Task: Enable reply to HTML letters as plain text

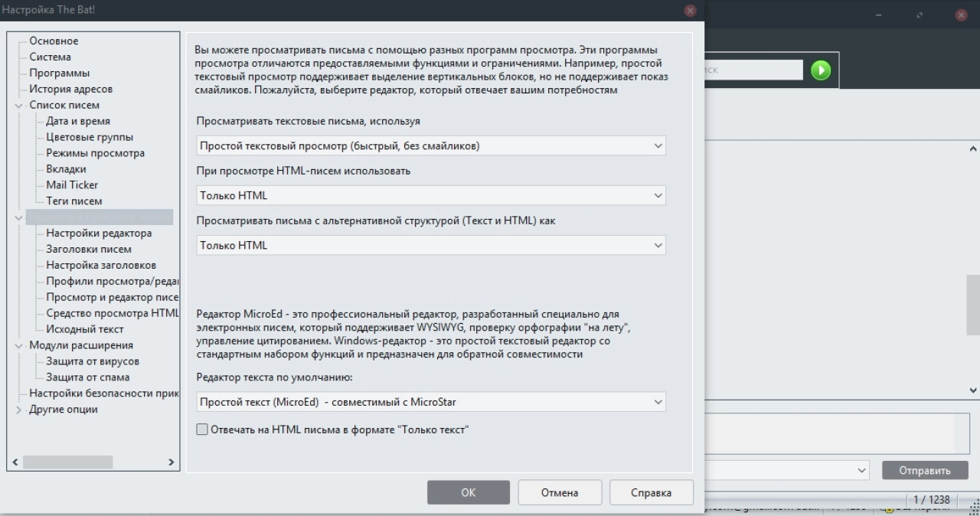Action: (x=202, y=429)
